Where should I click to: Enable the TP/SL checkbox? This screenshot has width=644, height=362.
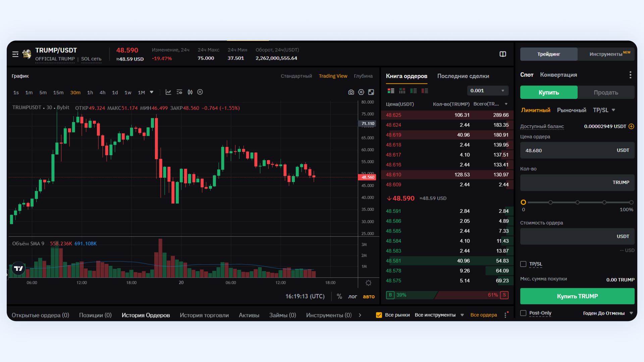click(x=523, y=264)
